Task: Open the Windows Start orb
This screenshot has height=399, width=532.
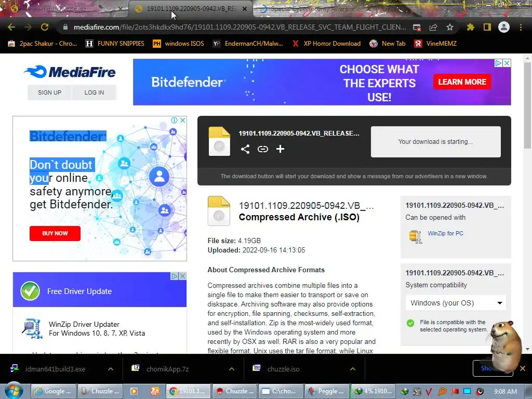Action: [14, 391]
